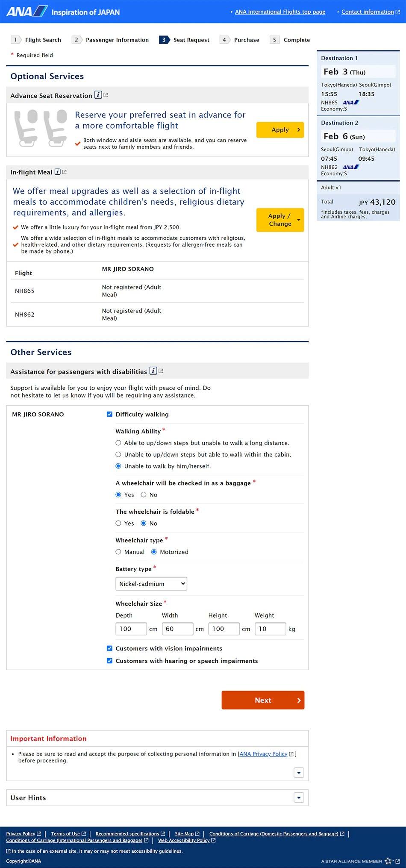406x868 pixels.
Task: Open the Battery type dropdown
Action: pyautogui.click(x=151, y=584)
